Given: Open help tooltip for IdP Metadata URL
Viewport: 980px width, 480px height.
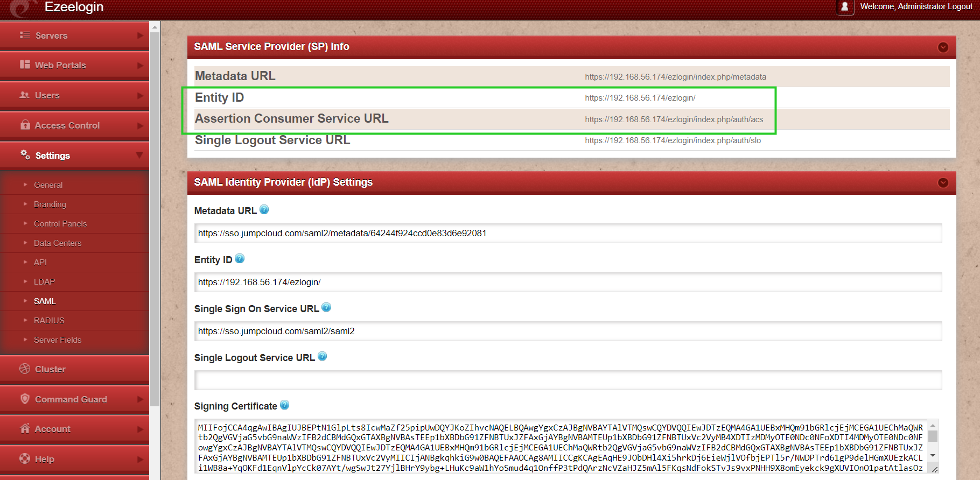Looking at the screenshot, I should (264, 210).
